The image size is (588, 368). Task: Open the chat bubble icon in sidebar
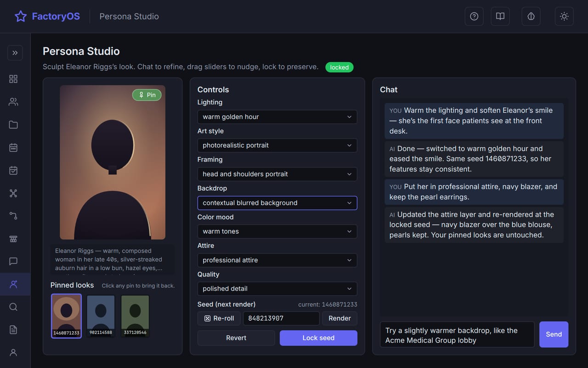click(13, 261)
